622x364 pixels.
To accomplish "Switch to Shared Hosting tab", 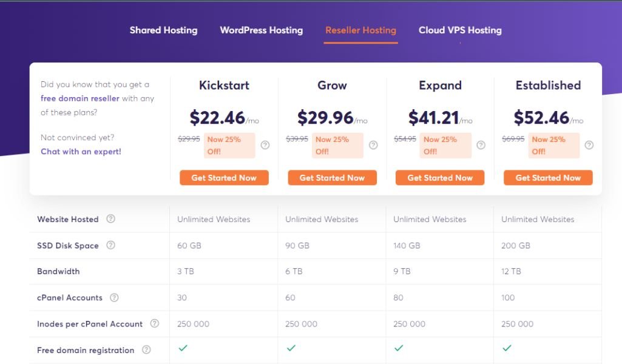I will [x=163, y=30].
